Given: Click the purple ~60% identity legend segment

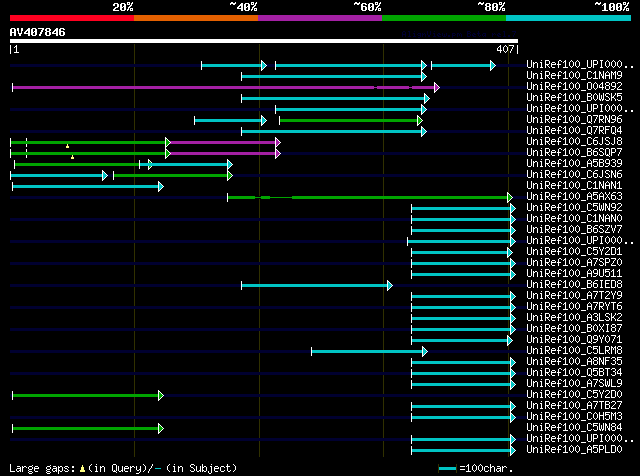Looking at the screenshot, I should point(320,18).
